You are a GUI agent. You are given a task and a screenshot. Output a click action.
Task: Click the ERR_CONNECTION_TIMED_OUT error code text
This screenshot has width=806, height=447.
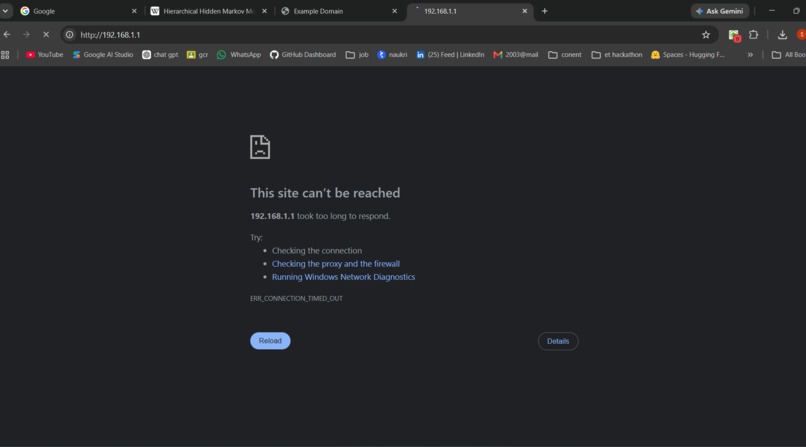(296, 298)
